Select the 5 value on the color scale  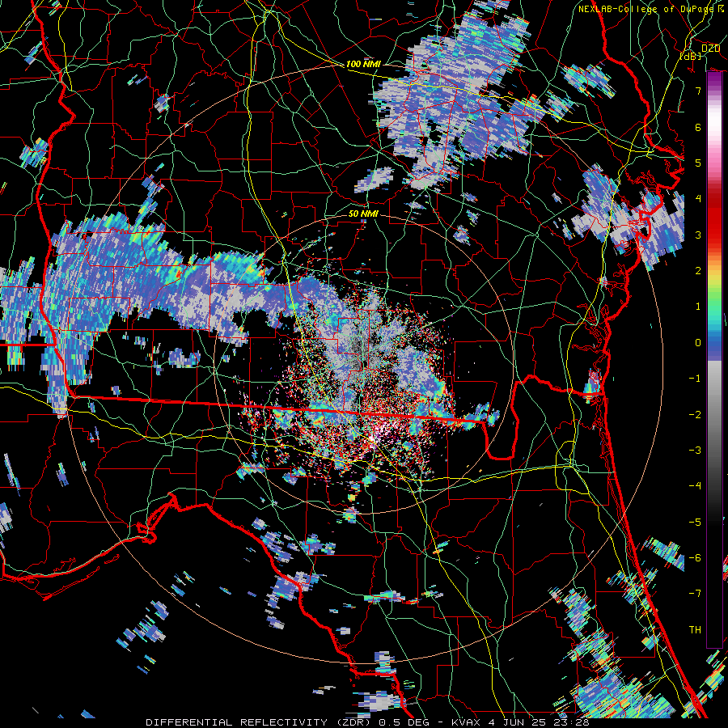point(698,163)
